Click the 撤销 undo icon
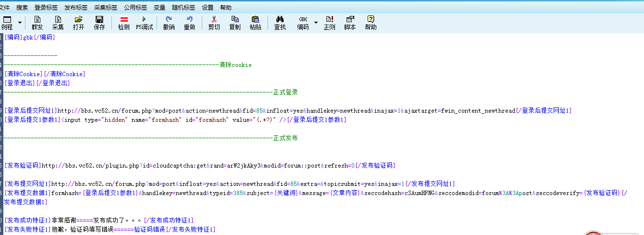Viewport: 644px width, 235px height. [169, 23]
